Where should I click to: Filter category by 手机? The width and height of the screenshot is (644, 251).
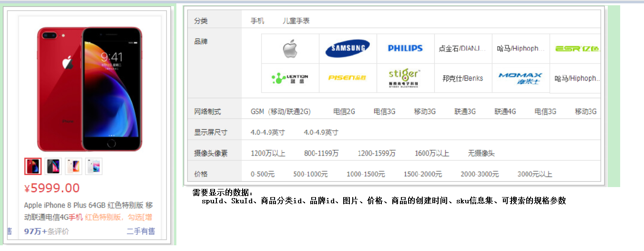[257, 21]
